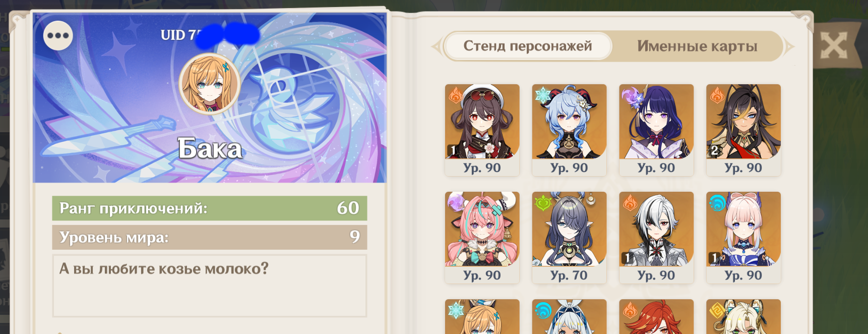Image resolution: width=868 pixels, height=334 pixels.
Task: Open the three-dot options menu
Action: pyautogui.click(x=58, y=35)
